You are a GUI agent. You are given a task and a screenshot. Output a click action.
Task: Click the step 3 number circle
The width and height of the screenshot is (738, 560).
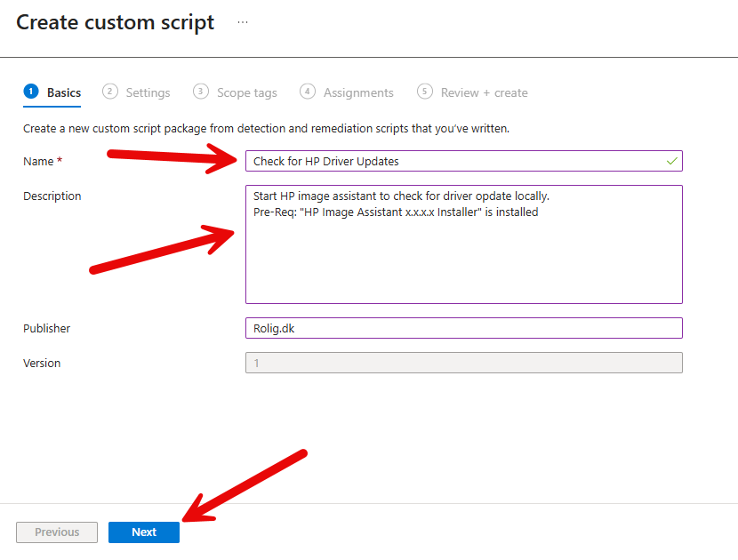[x=201, y=92]
